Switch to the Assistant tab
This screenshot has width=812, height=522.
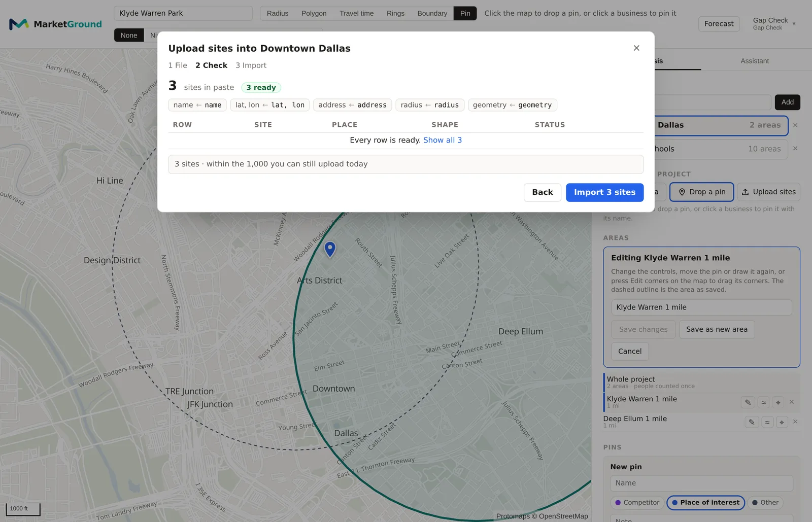tap(755, 61)
